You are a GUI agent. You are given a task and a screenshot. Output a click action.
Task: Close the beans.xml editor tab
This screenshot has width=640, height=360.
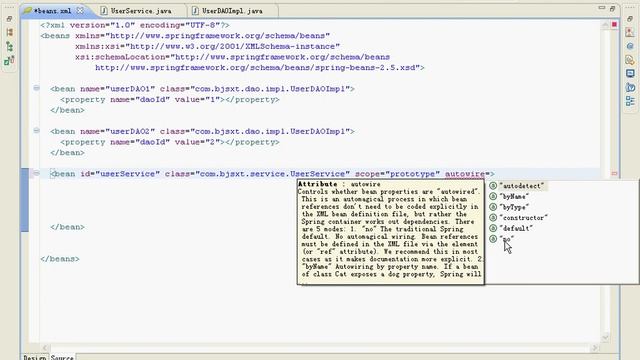tap(80, 11)
